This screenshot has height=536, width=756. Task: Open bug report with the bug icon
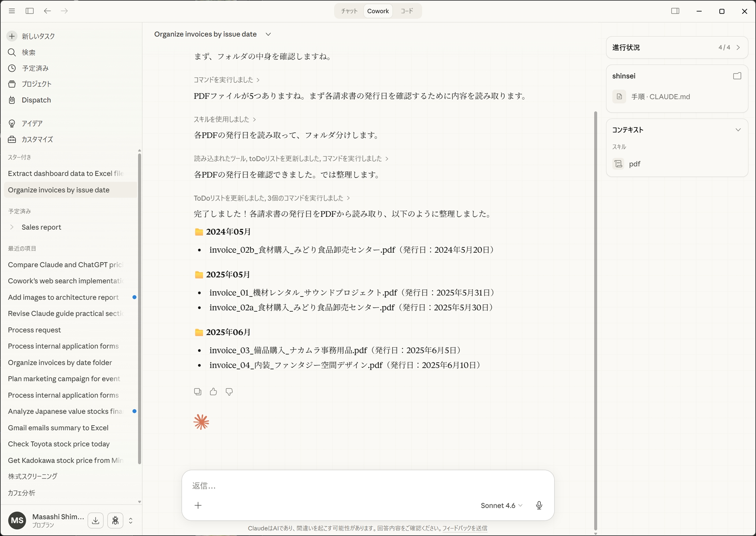coord(115,520)
